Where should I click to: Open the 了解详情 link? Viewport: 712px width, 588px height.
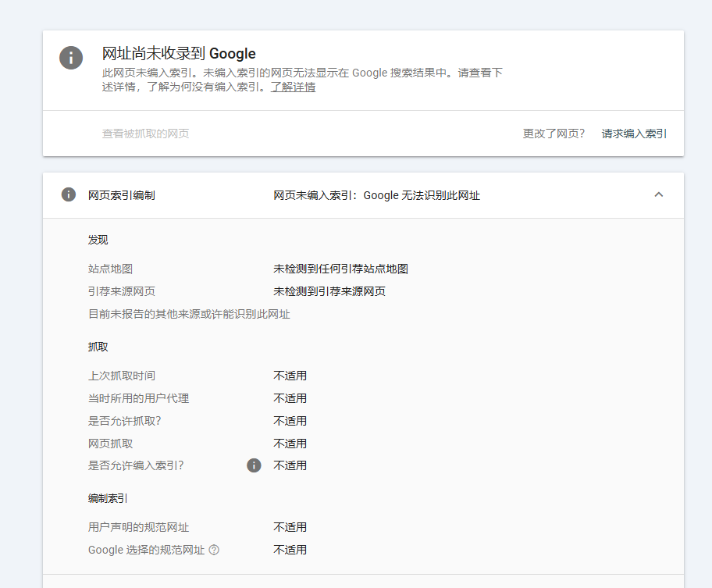pos(293,87)
